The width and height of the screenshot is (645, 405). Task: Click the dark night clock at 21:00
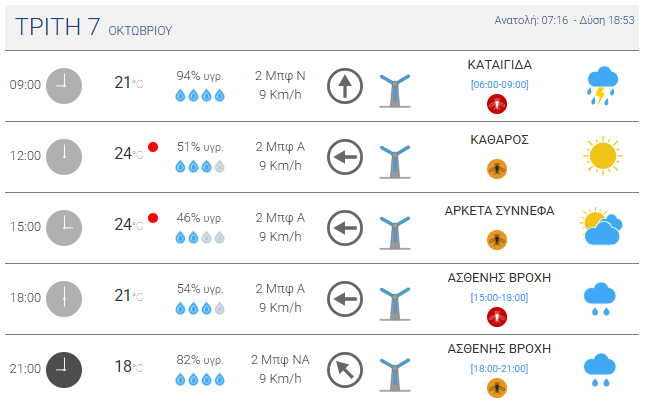[63, 368]
